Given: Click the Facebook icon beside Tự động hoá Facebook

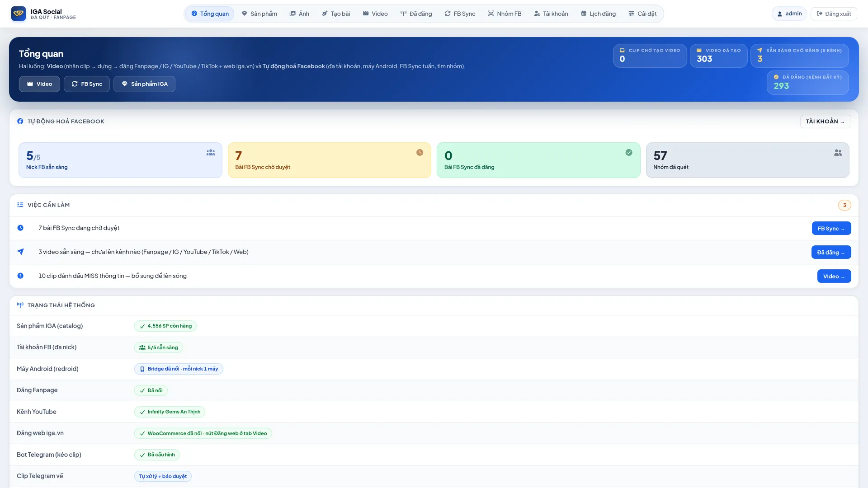Looking at the screenshot, I should 20,121.
